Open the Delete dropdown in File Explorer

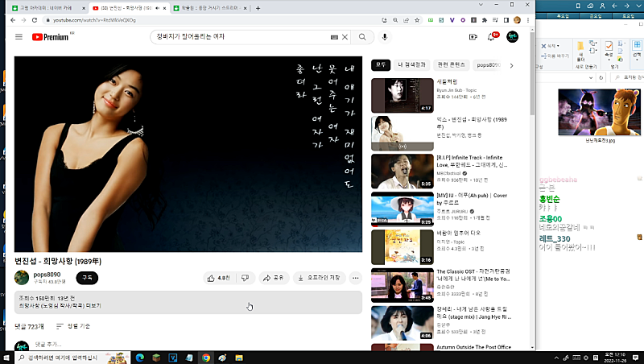551,46
